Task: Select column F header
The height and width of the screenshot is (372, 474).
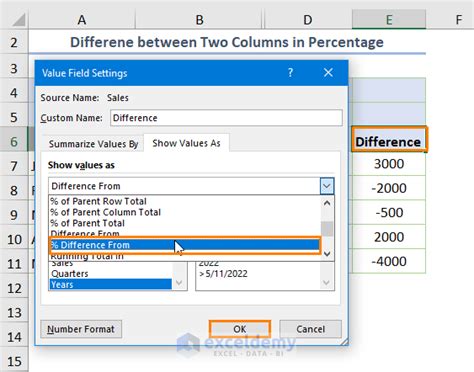Action: click(459, 19)
